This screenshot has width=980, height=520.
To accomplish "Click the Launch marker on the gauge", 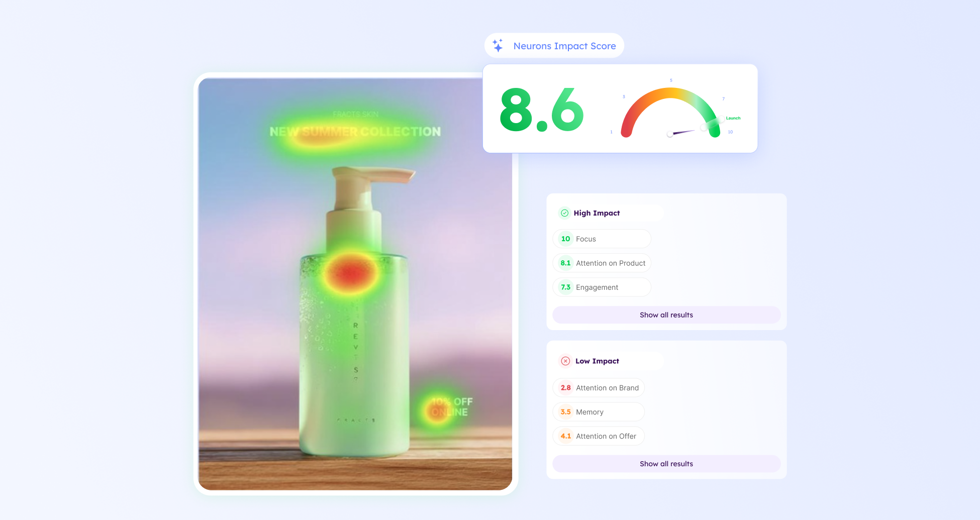I will (x=732, y=119).
